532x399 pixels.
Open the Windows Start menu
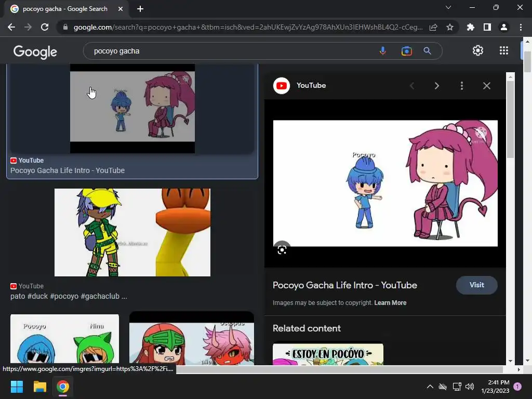tap(17, 387)
